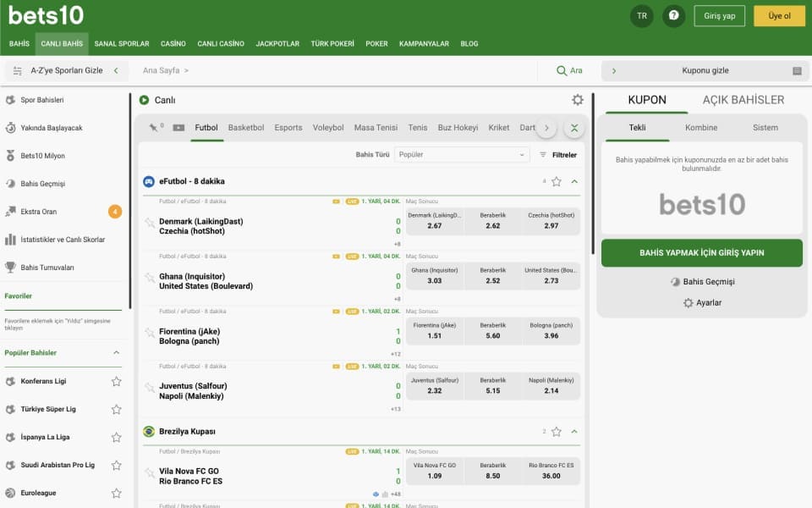This screenshot has width=812, height=508.
Task: Open language selector TR
Action: point(642,15)
